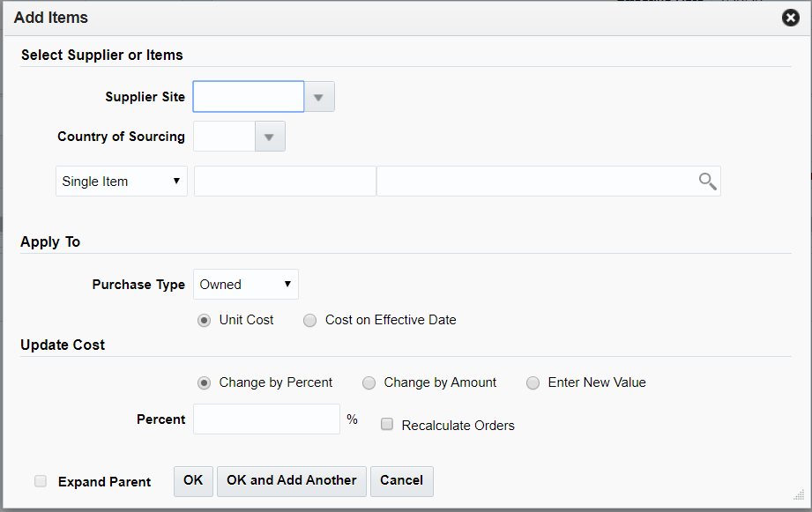Click the item search magnifier icon
This screenshot has width=812, height=512.
[x=706, y=181]
